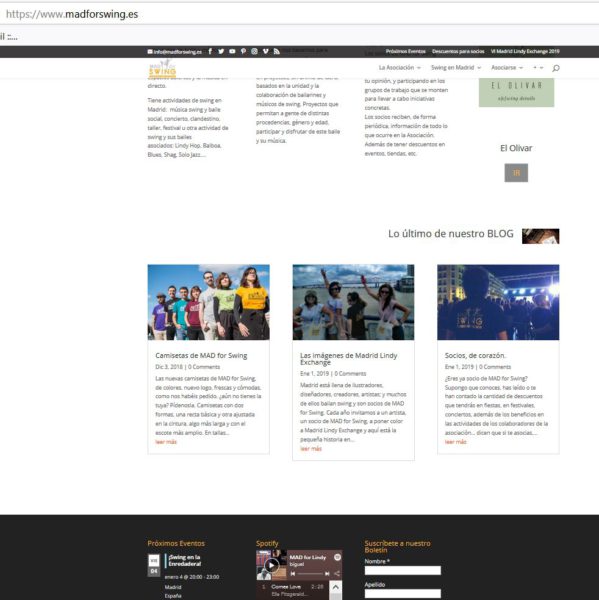The width and height of the screenshot is (599, 600).
Task: Open Descuentos para socios top bar link
Action: point(458,51)
